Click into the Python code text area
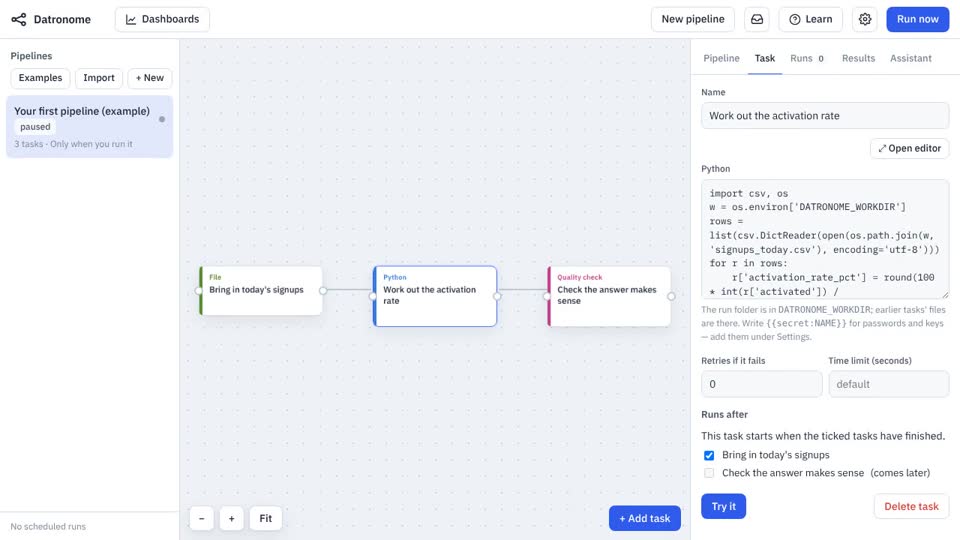The image size is (960, 540). (825, 239)
